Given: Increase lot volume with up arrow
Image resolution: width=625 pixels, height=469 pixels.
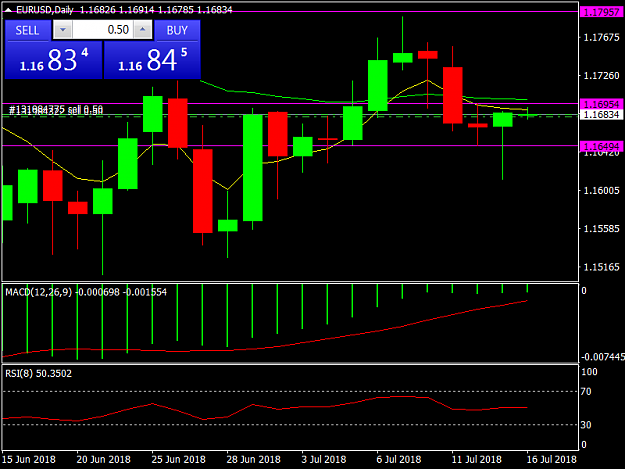Looking at the screenshot, I should (143, 30).
